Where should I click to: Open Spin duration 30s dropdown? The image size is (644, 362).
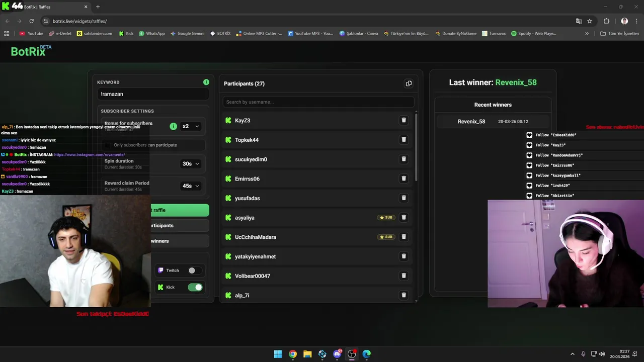pos(191,163)
